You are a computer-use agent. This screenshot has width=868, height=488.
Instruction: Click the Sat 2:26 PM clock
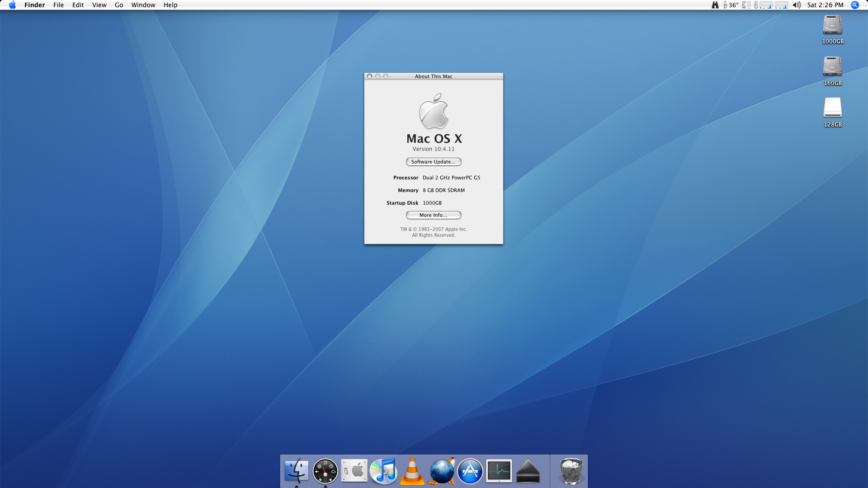pos(825,5)
